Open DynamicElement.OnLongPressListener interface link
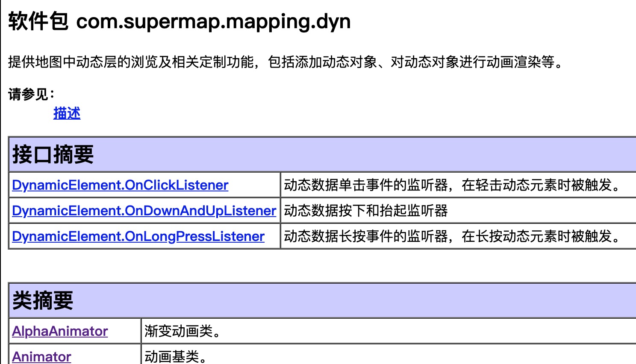Screen dimensions: 636x364 (x=138, y=236)
